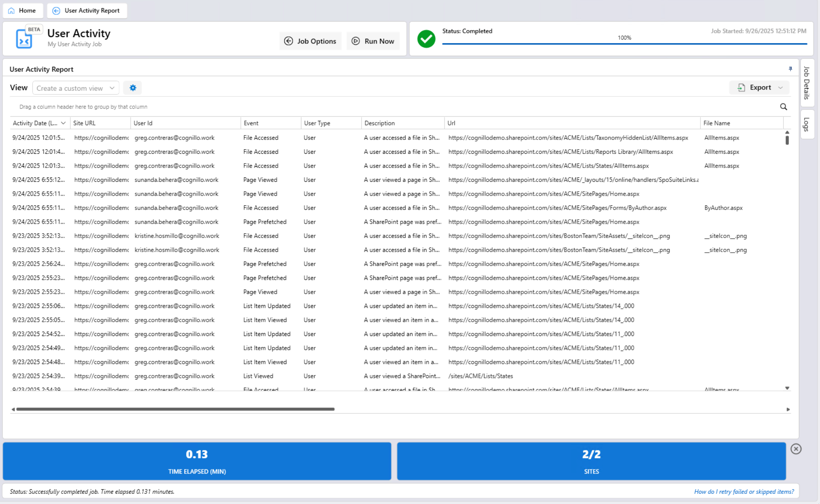Screen dimensions: 820x504
Task: Pin the User Activity Report panel
Action: pyautogui.click(x=790, y=69)
